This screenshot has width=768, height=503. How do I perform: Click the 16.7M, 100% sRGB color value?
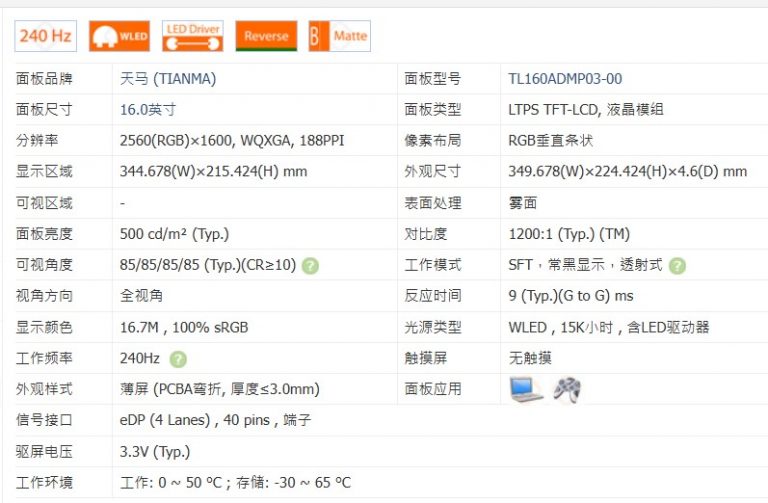click(184, 327)
